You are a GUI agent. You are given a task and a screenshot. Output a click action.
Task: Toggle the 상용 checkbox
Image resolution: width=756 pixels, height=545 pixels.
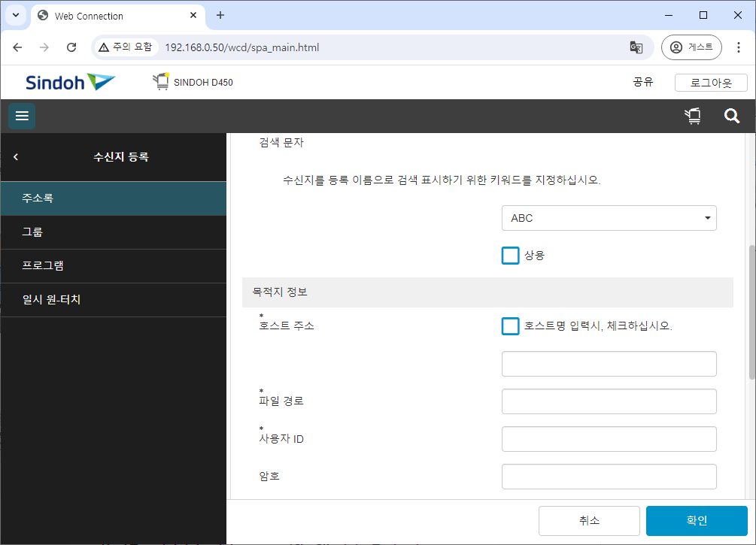click(x=510, y=256)
